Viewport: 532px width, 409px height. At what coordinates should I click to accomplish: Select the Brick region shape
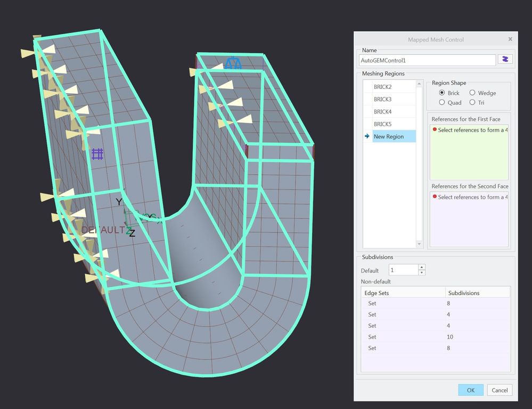point(442,93)
